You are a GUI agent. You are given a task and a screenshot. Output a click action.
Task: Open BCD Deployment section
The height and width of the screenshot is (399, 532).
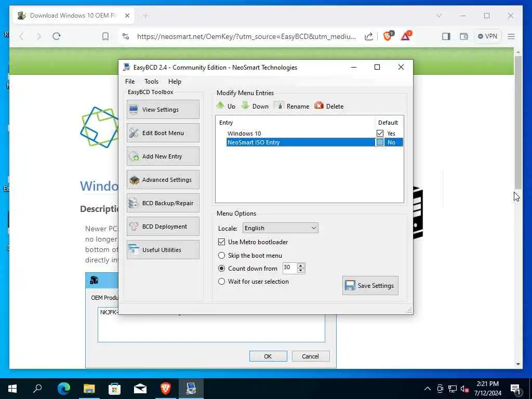[x=163, y=227]
